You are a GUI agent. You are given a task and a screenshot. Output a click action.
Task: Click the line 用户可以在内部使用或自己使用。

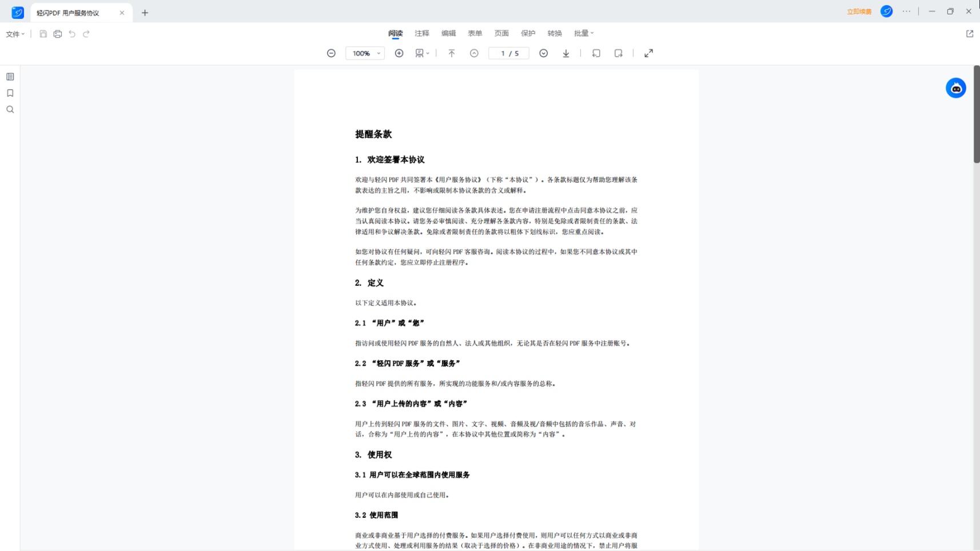403,495
